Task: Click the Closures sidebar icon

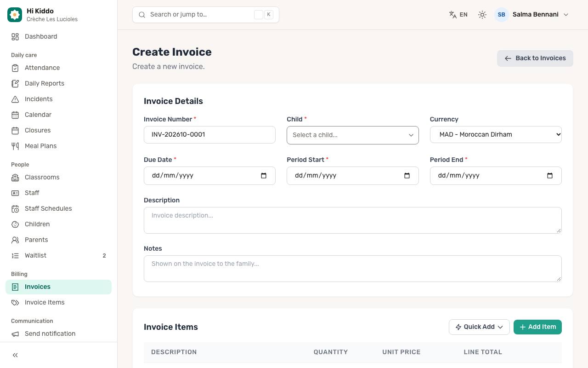Action: click(15, 131)
